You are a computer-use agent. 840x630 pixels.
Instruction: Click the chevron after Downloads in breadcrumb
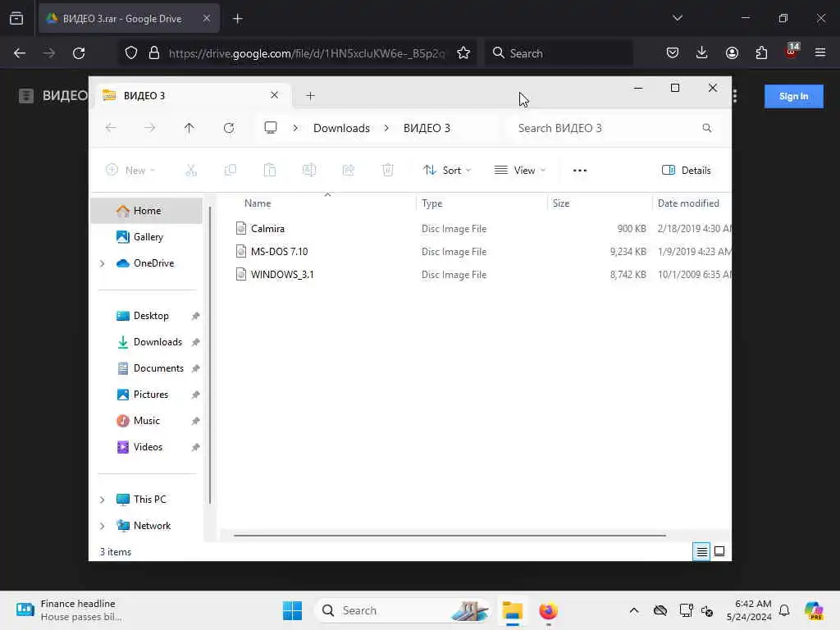pyautogui.click(x=386, y=128)
